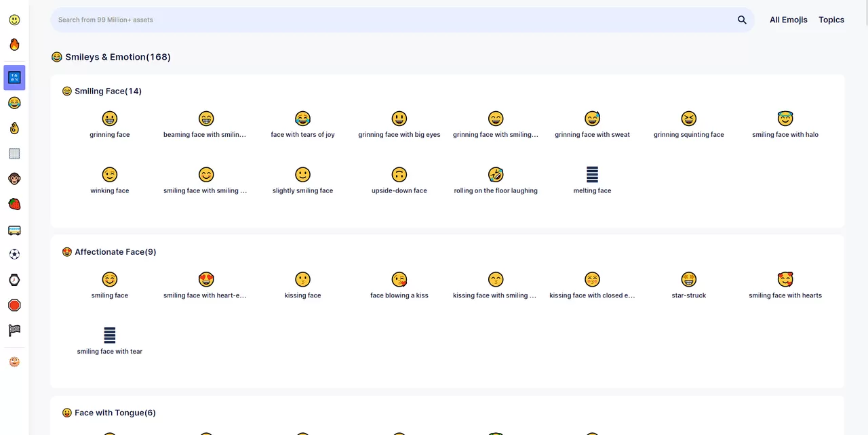Switch to the All Emojis tab
Image resolution: width=868 pixels, height=435 pixels.
(789, 20)
